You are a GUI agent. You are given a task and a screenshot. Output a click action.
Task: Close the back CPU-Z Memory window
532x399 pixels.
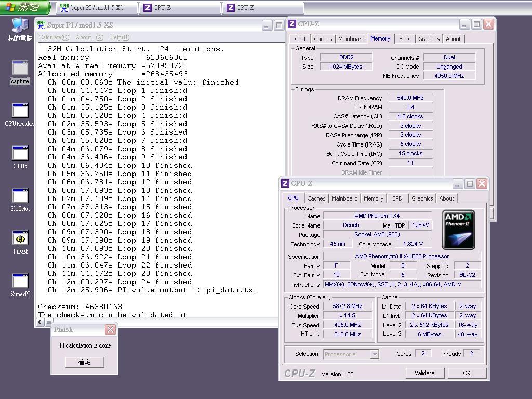(488, 24)
